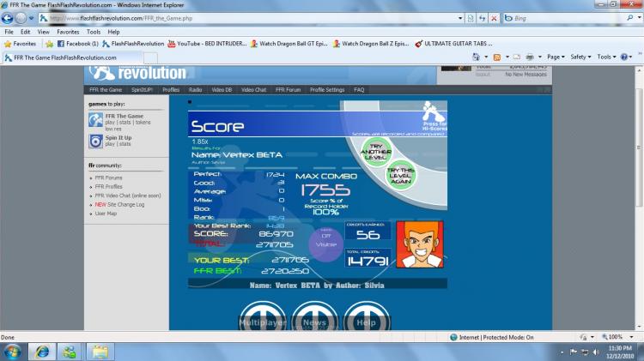The height and width of the screenshot is (361, 644).
Task: Click the browser Back button
Action: point(8,18)
